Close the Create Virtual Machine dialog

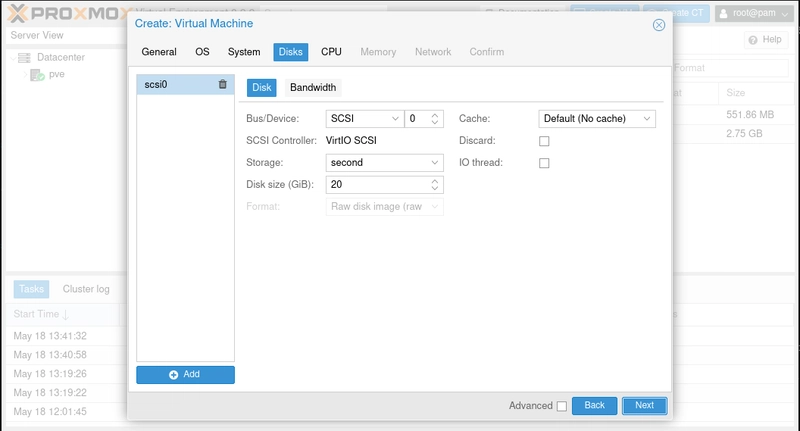659,24
